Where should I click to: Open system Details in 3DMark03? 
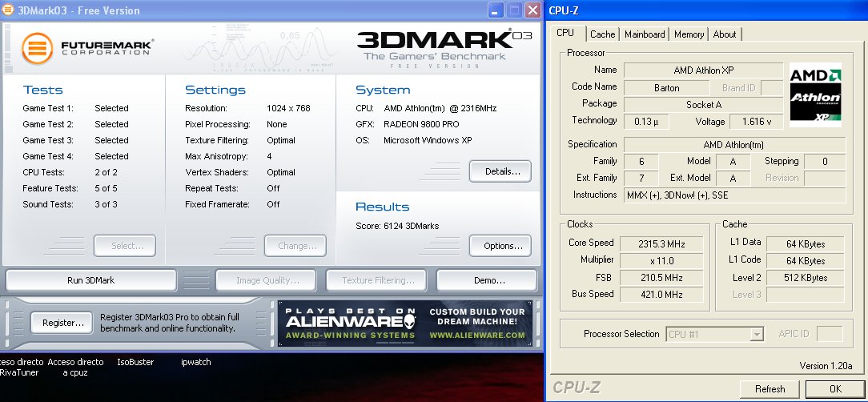coord(502,171)
